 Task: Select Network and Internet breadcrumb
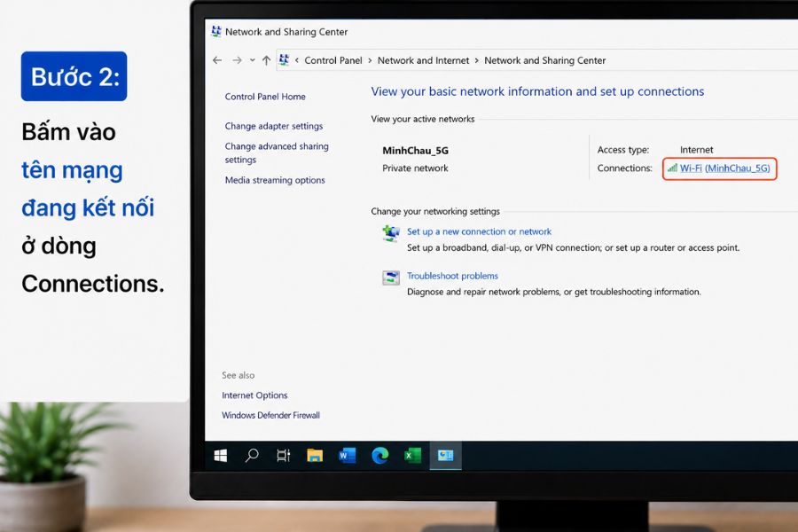point(424,60)
